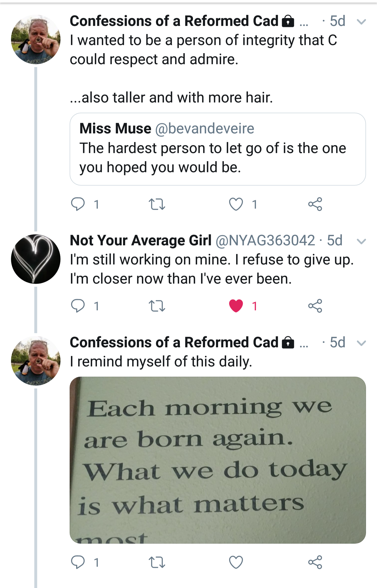The width and height of the screenshot is (377, 588).
Task: Open the quoted Miss Muse tweet
Action: [x=217, y=149]
